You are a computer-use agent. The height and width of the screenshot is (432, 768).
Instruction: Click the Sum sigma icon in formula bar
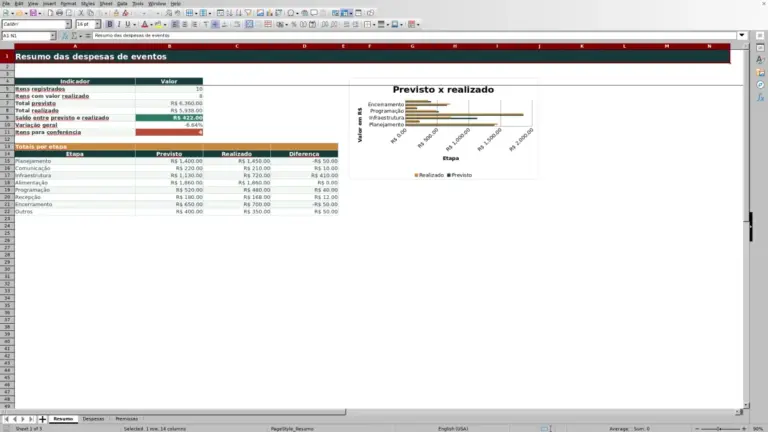point(74,36)
